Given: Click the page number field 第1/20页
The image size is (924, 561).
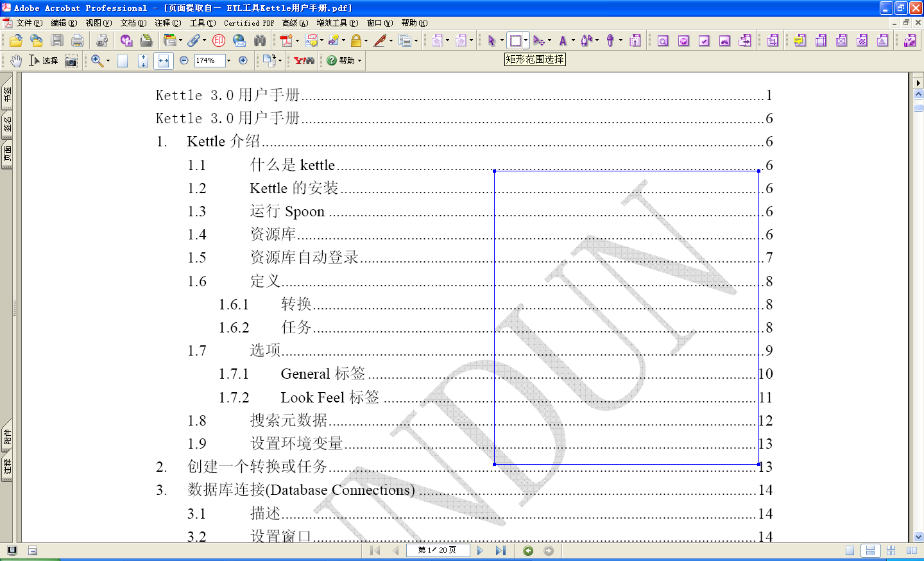Looking at the screenshot, I should [x=438, y=550].
